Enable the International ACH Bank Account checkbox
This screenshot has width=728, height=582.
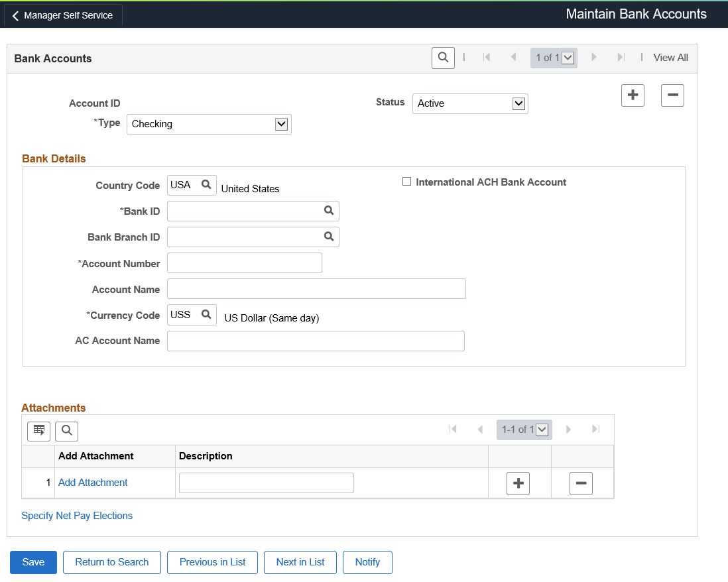pos(406,181)
